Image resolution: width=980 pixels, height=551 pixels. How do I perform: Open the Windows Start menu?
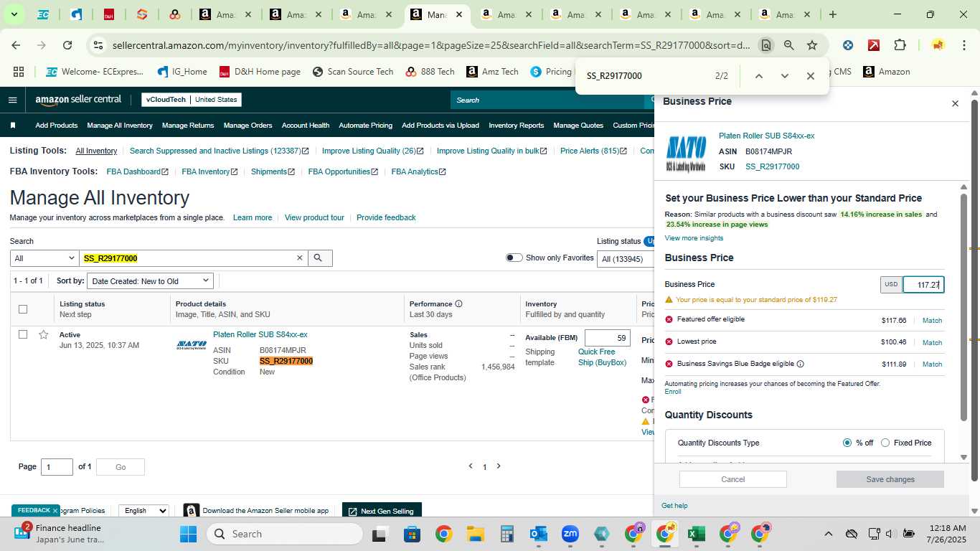click(x=188, y=534)
